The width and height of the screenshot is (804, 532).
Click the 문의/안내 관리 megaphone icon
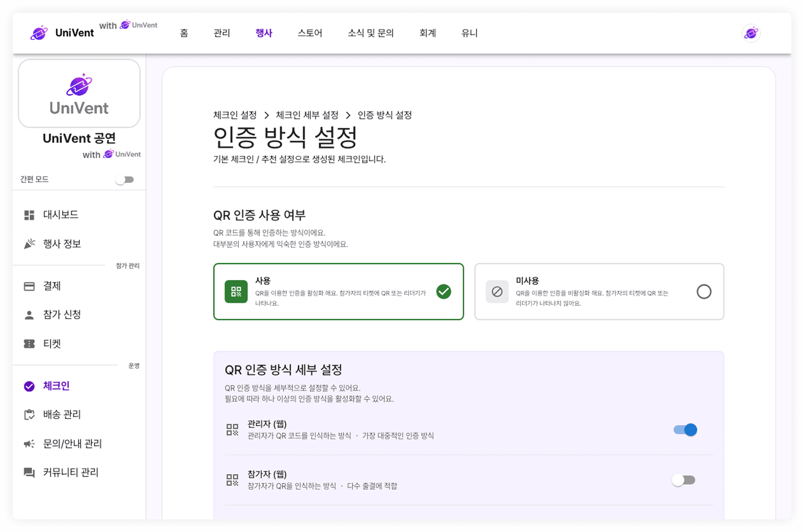(x=29, y=444)
